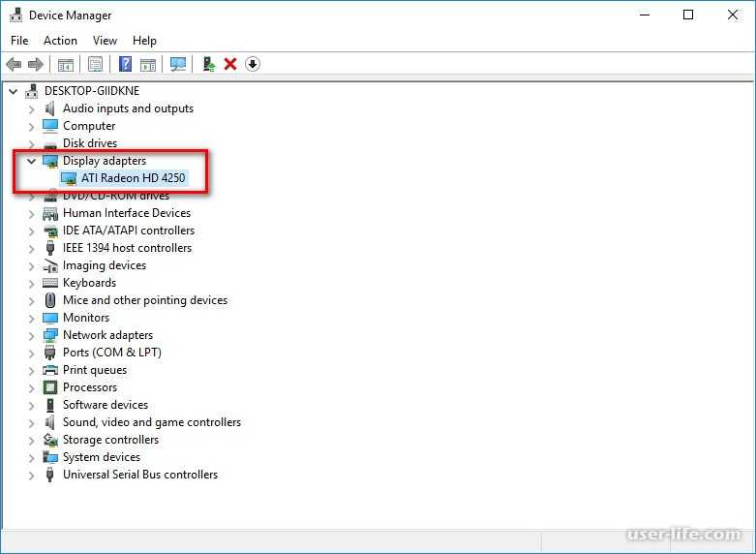
Task: Select the Disk drives label
Action: tap(90, 143)
